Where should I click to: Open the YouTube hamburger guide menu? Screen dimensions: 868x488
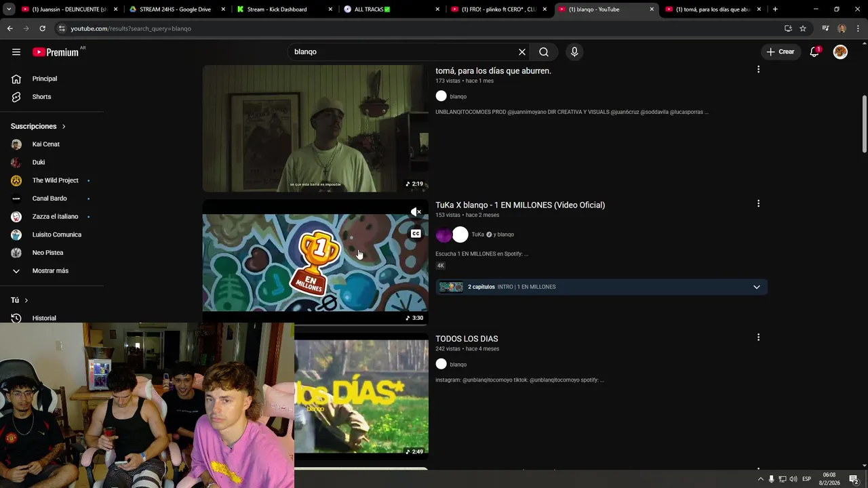16,52
